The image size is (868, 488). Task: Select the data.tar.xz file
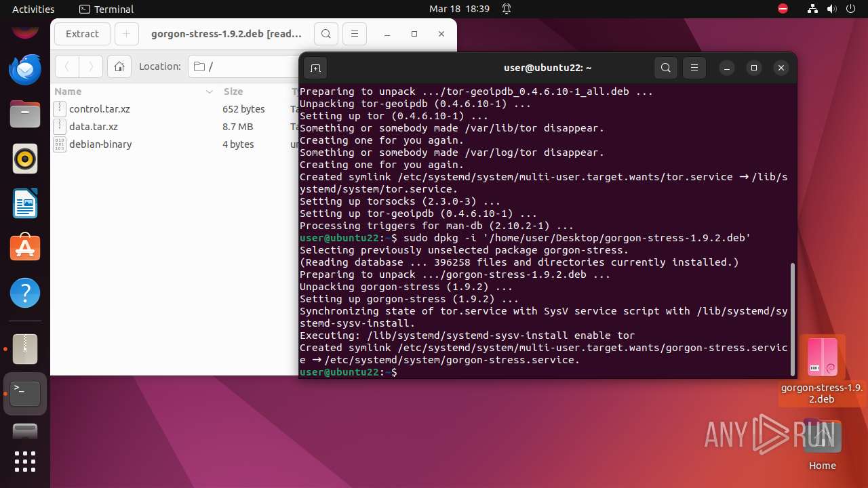94,127
